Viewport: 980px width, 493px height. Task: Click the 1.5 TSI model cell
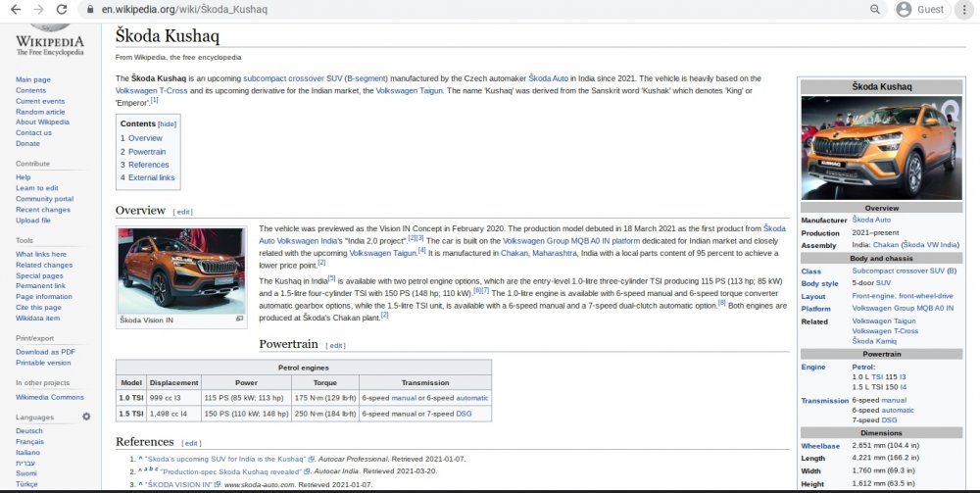(131, 414)
